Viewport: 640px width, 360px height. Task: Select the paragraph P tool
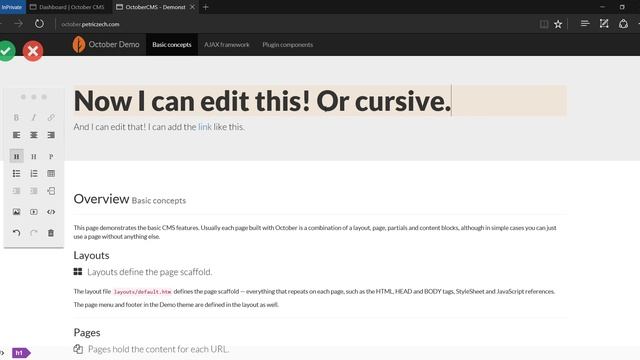(x=51, y=156)
